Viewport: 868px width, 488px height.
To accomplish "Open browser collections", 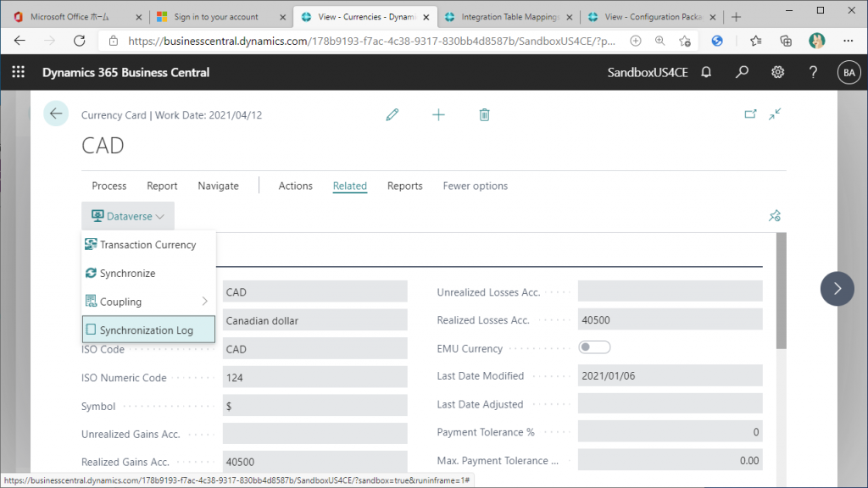I will click(786, 41).
